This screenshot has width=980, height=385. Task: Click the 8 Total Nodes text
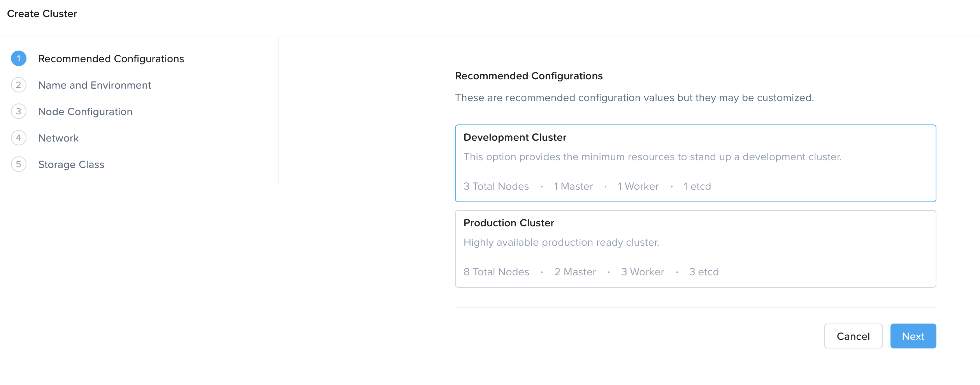click(x=496, y=272)
